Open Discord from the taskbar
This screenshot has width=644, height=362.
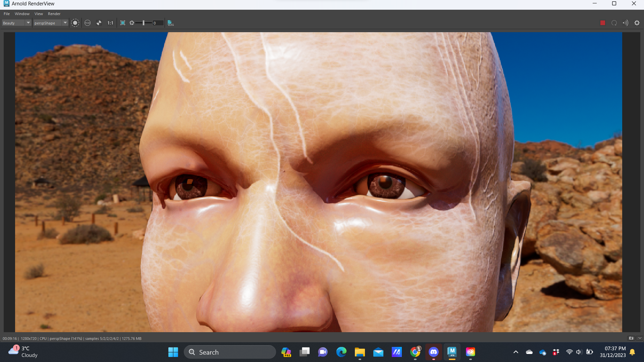click(434, 352)
